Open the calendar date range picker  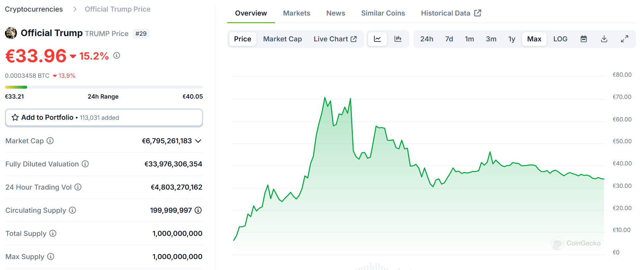click(584, 39)
